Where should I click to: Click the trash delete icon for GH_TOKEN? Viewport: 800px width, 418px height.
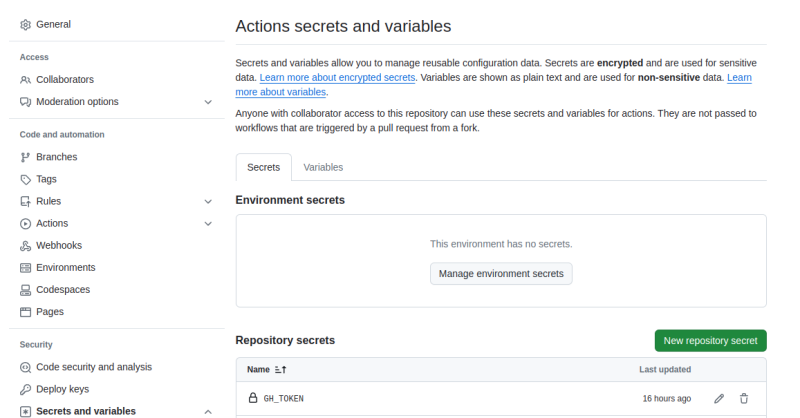tap(744, 398)
